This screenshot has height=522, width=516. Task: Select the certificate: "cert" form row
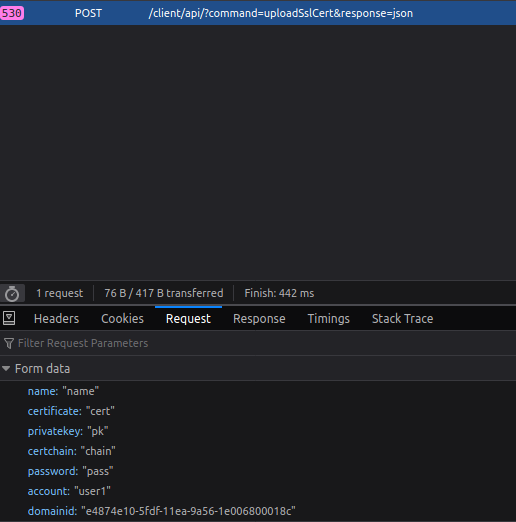[x=258, y=411]
